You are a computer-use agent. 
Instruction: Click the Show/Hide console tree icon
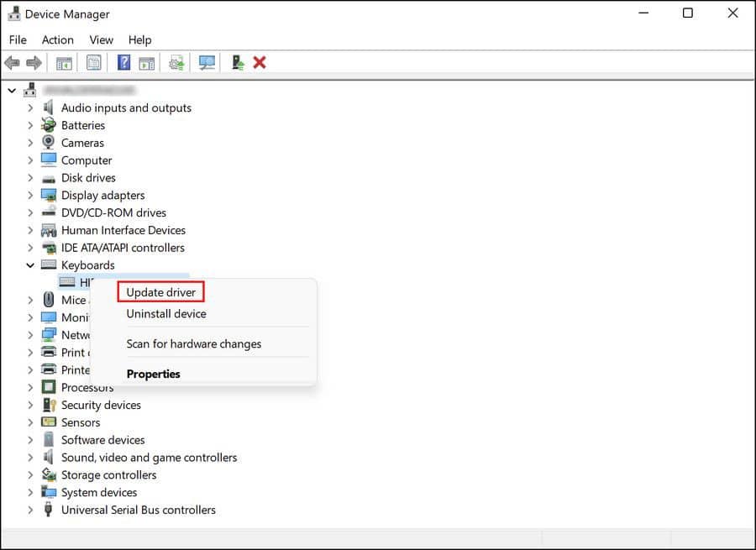(x=63, y=62)
